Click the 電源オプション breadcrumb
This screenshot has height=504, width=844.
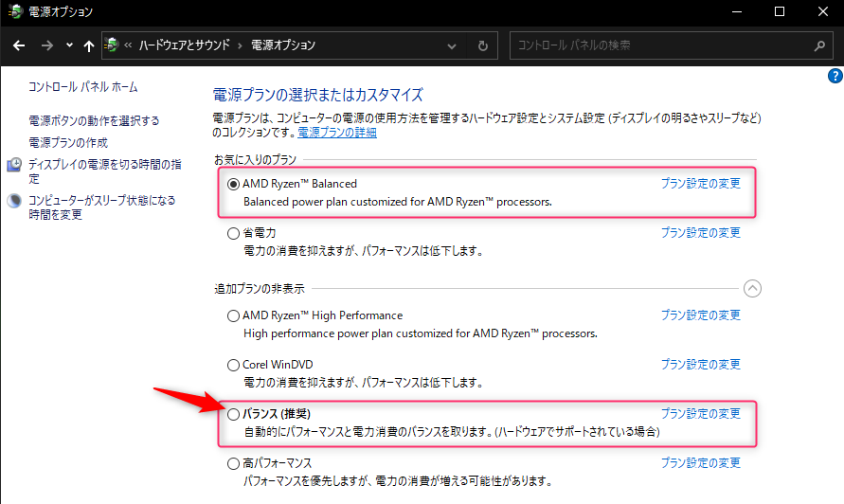click(283, 45)
